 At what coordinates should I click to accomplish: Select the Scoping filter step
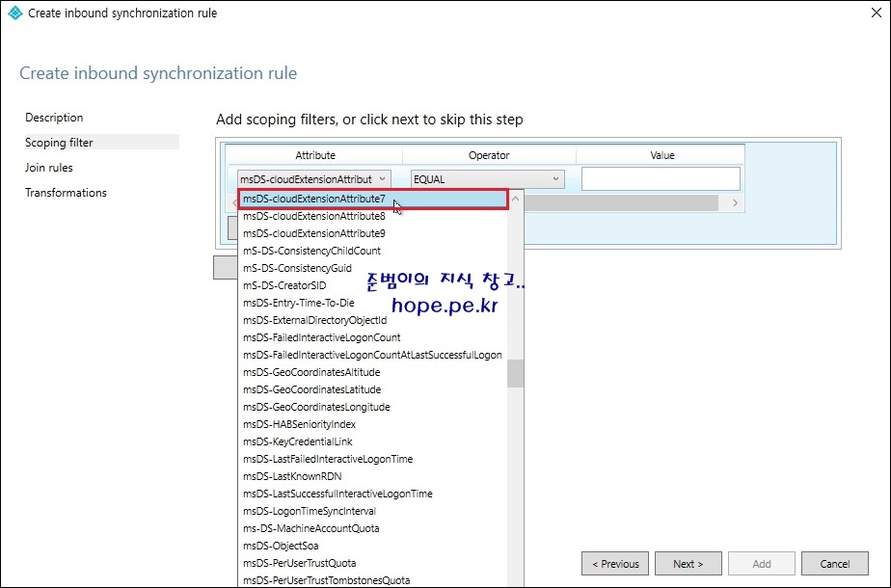pyautogui.click(x=101, y=142)
